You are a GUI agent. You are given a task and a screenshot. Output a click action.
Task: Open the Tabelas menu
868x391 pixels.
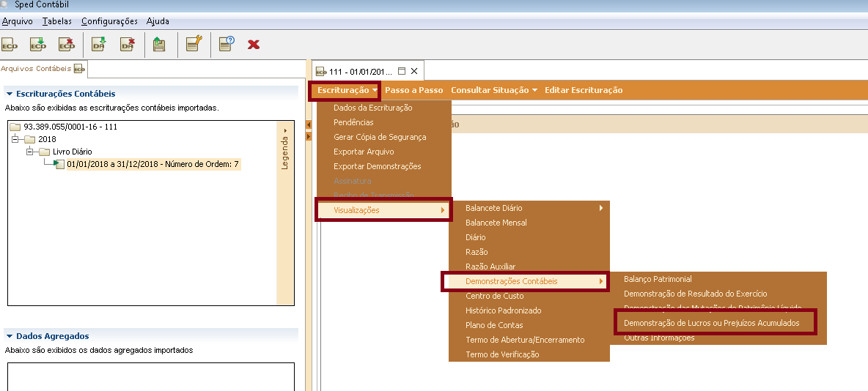tap(57, 21)
